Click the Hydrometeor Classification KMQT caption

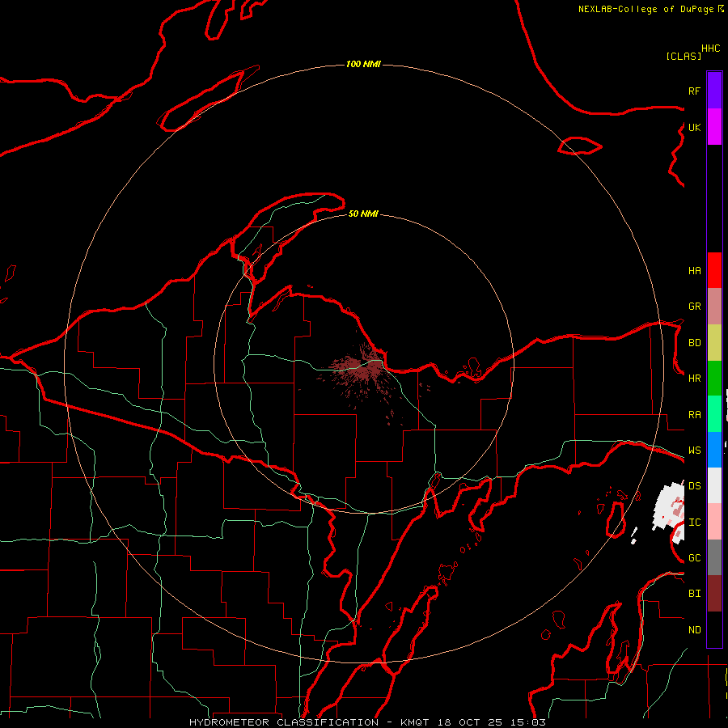pos(367,722)
